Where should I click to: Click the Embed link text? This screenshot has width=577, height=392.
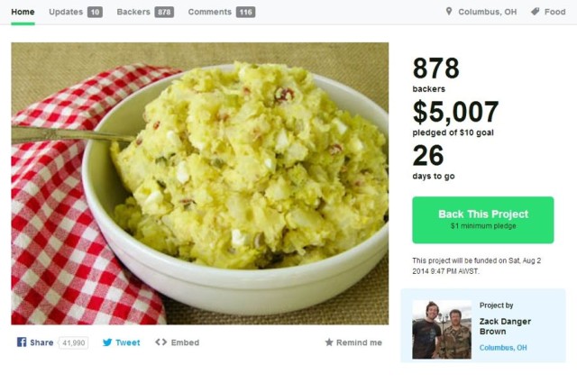(x=185, y=342)
